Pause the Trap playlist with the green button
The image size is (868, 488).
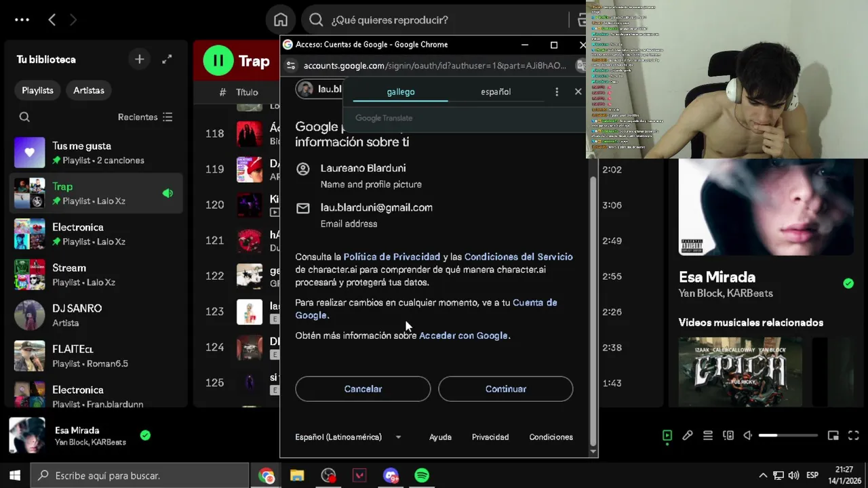coord(218,61)
